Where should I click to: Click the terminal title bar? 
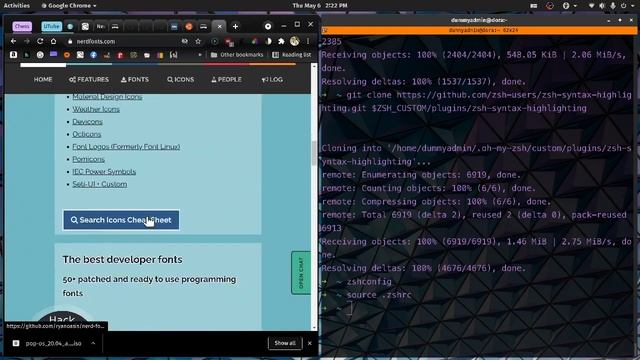(479, 20)
